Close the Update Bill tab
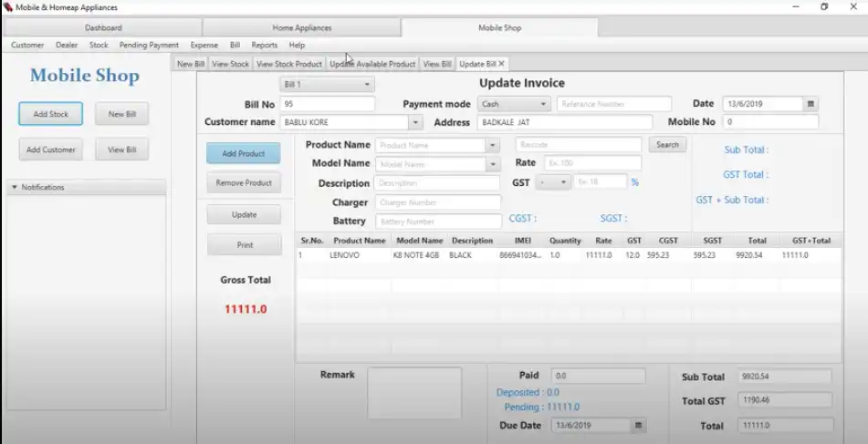The image size is (868, 444). tap(501, 64)
